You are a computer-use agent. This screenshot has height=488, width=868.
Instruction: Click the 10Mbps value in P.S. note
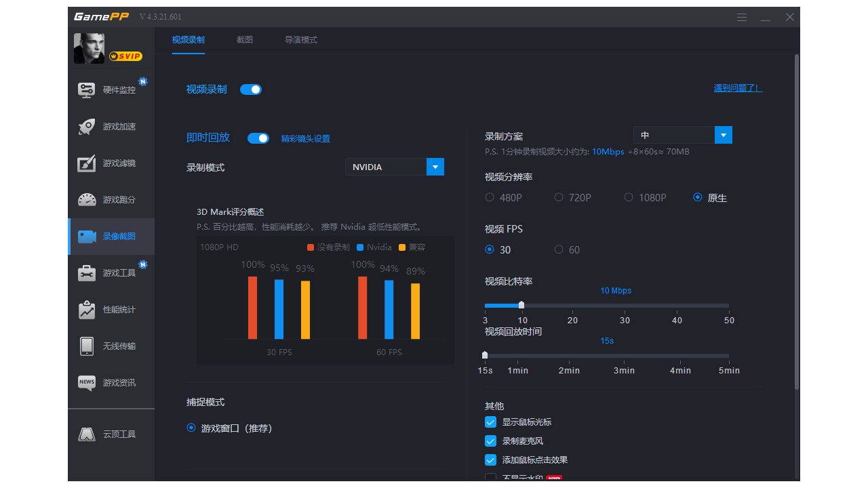coord(608,152)
